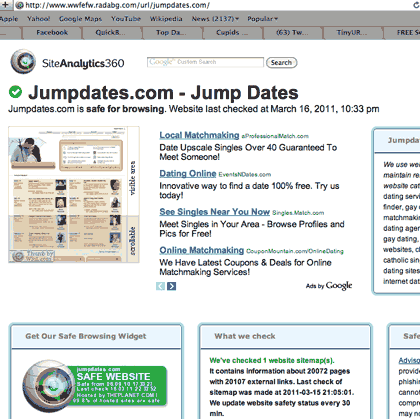Open the Yahoo! bookmark

pos(39,19)
